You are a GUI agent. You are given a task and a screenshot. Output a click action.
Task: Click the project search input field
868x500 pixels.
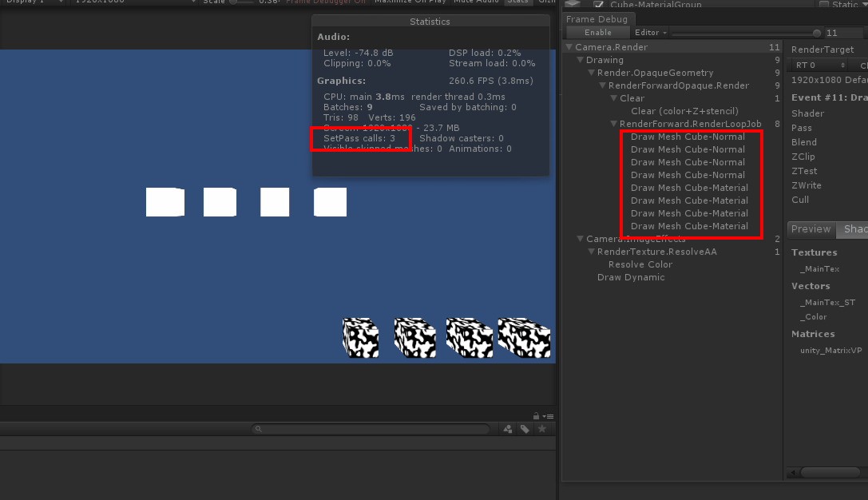[x=371, y=429]
